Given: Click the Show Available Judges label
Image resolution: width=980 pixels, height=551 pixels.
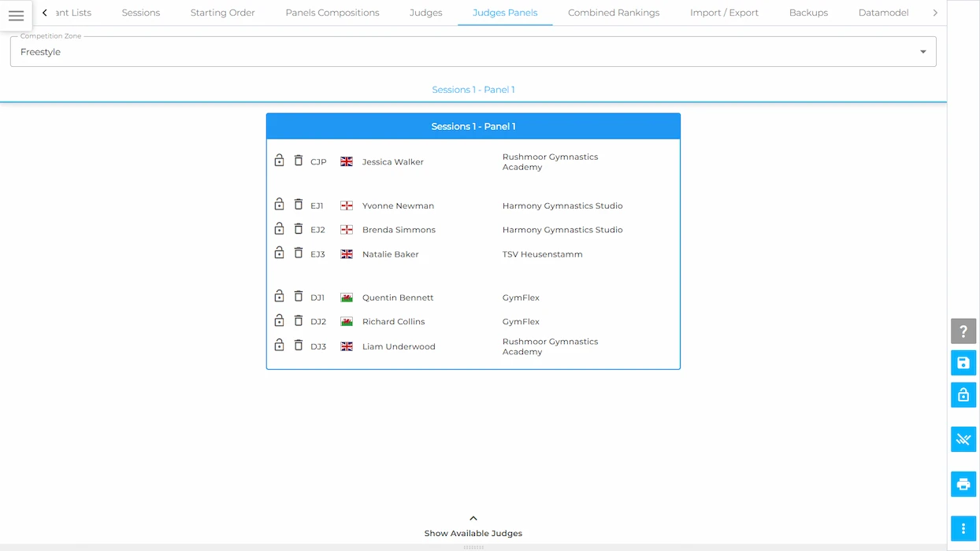Looking at the screenshot, I should tap(473, 534).
